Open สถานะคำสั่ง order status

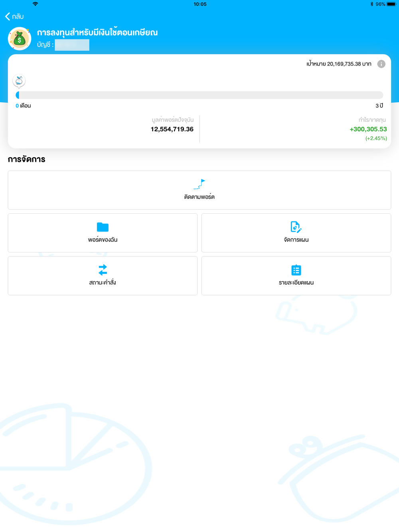103,276
